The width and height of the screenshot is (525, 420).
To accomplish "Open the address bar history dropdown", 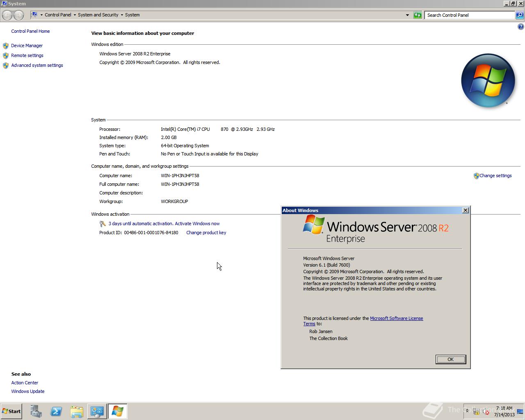I will pyautogui.click(x=407, y=15).
